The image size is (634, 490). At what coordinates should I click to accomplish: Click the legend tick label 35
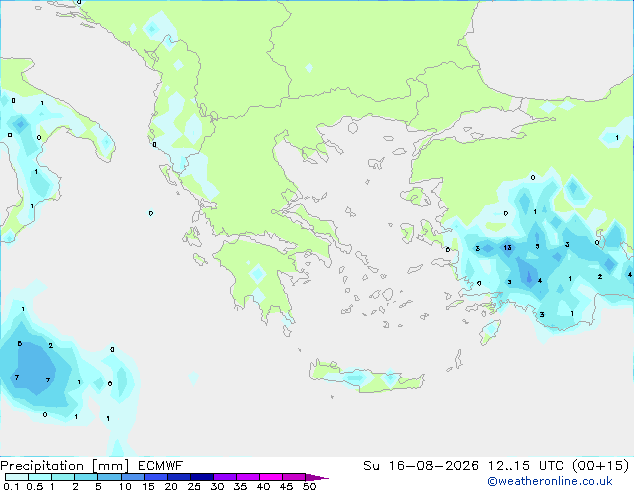(x=241, y=486)
